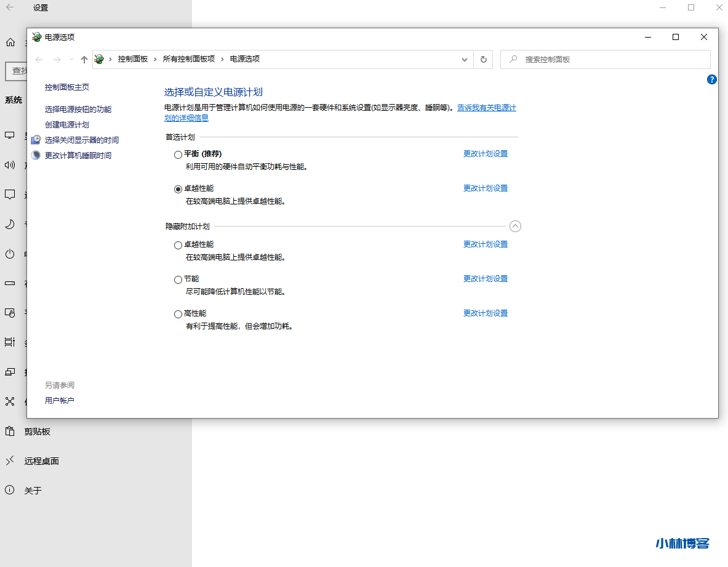728x567 pixels.
Task: Open recent locations dropdown beside forward arrow
Action: click(x=71, y=60)
